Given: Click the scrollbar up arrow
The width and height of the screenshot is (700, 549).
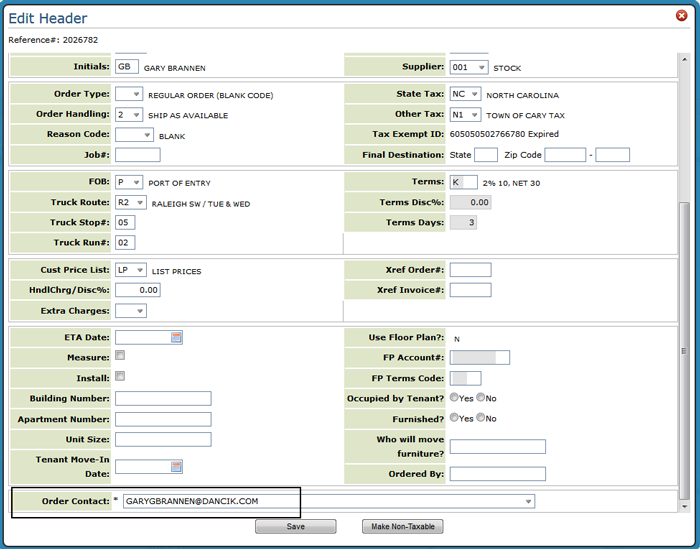Looking at the screenshot, I should coord(684,59).
